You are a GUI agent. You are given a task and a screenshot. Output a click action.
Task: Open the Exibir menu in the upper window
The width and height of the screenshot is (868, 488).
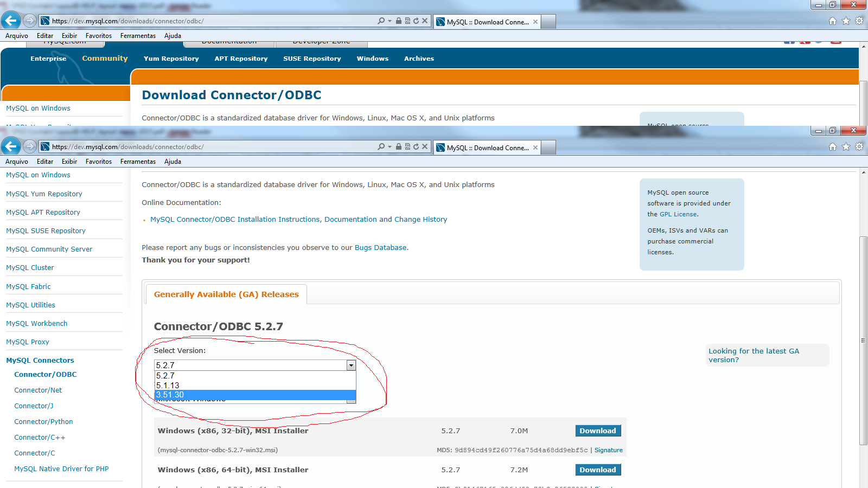point(69,36)
